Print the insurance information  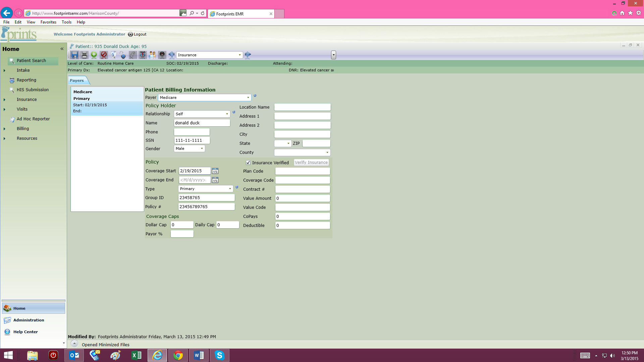point(84,55)
